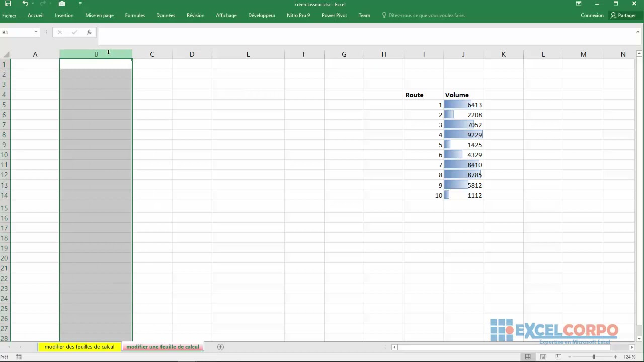
Task: Select the cell with value 2208
Action: (x=463, y=115)
